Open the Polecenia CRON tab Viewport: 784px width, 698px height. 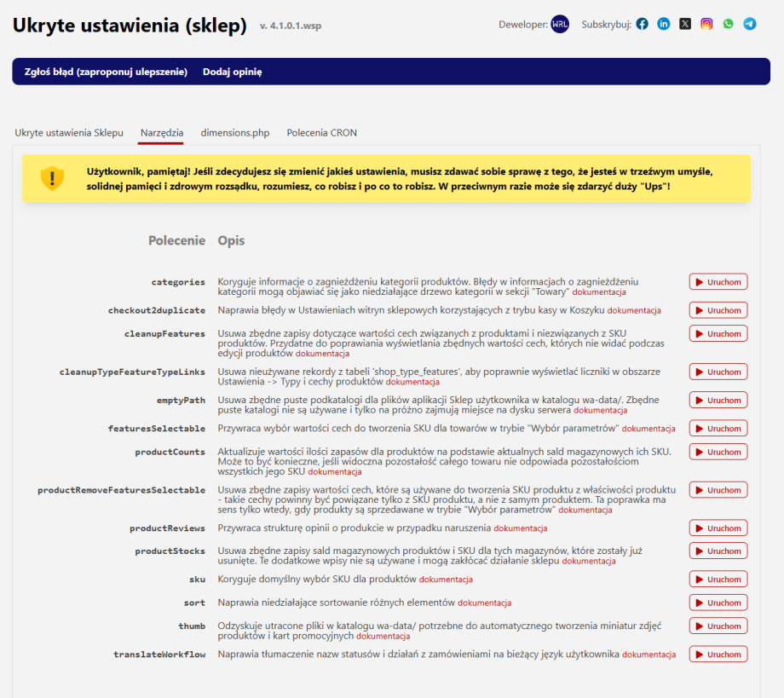[321, 133]
